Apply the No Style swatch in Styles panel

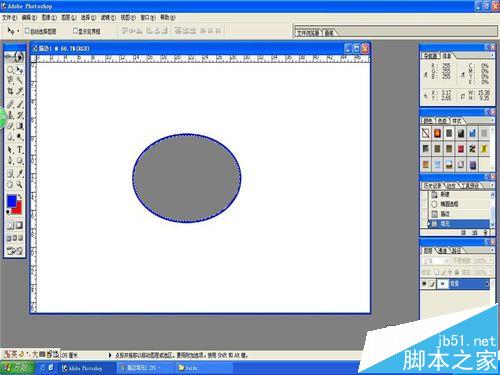[426, 133]
